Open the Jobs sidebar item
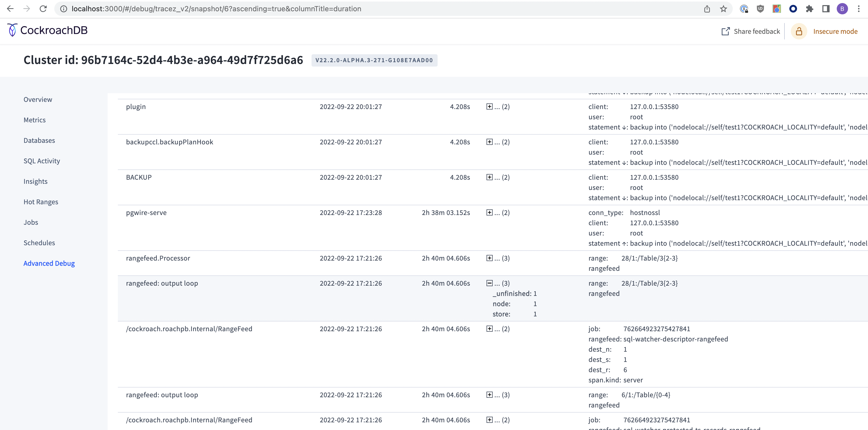 click(31, 223)
